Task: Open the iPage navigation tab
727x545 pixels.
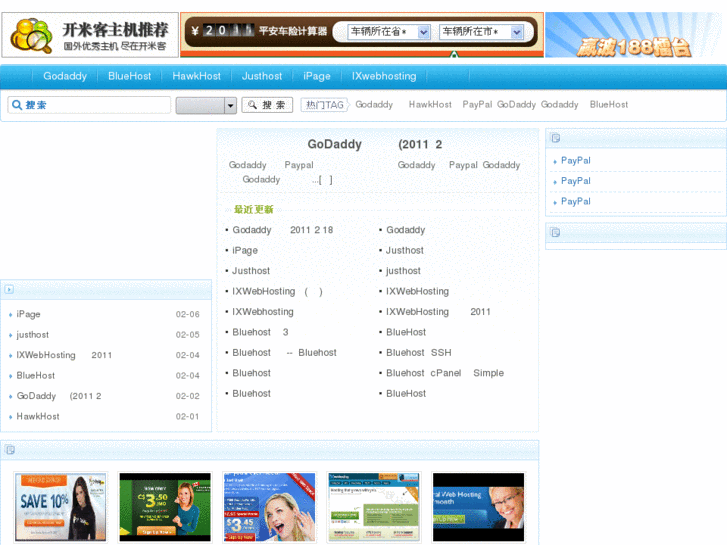Action: point(317,76)
